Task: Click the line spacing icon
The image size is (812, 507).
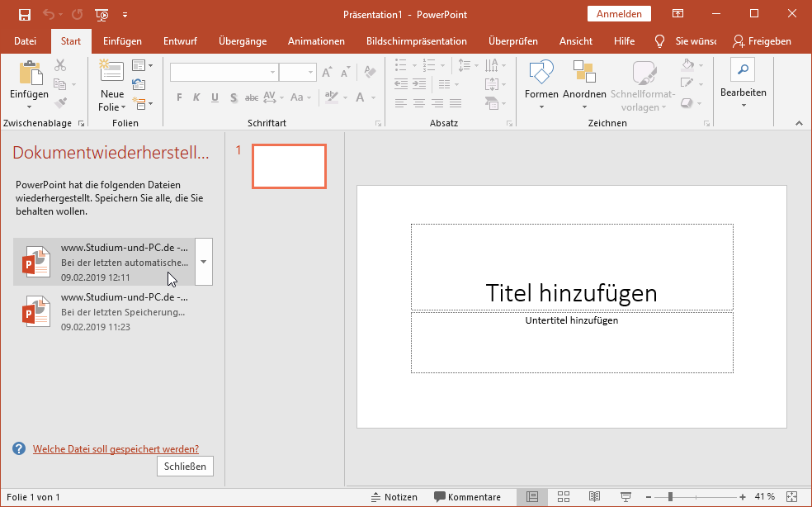Action: (465, 65)
